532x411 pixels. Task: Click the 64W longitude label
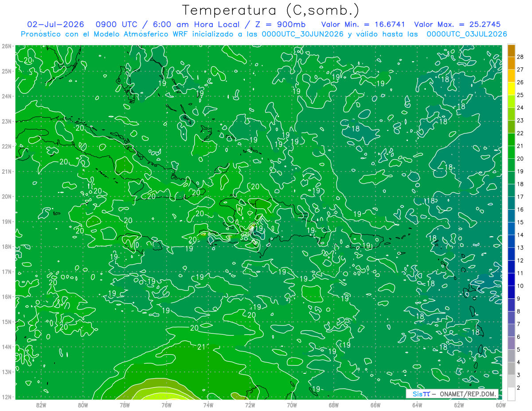(417, 404)
